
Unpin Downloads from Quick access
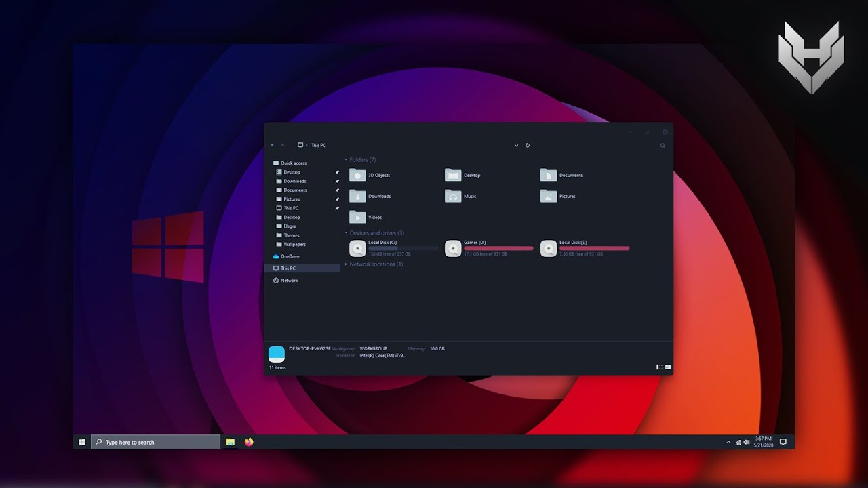[x=337, y=181]
